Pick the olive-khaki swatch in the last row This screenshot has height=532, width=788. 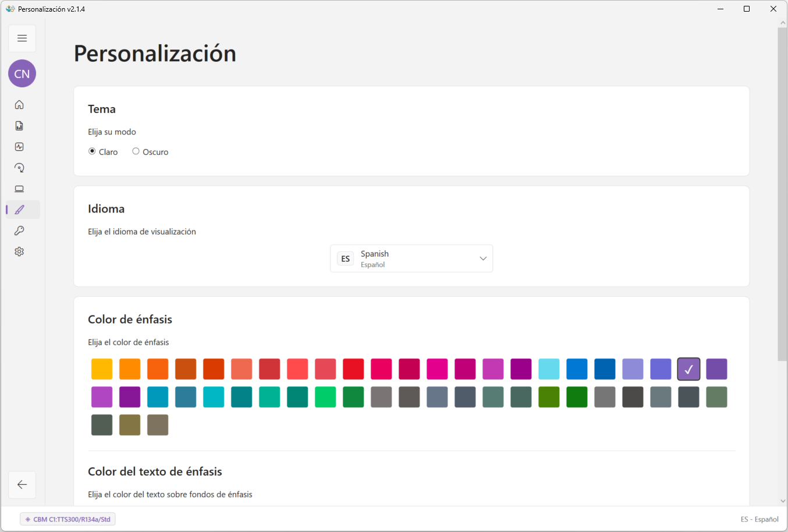pyautogui.click(x=130, y=425)
